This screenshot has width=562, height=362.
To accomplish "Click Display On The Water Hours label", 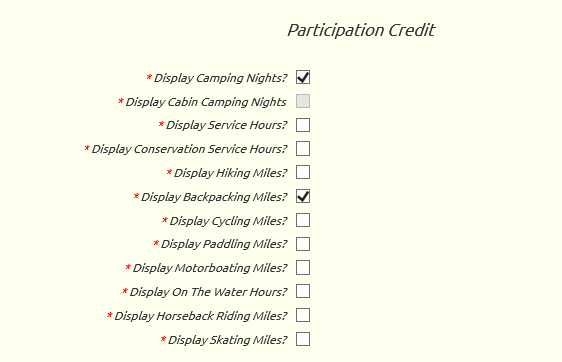I will click(208, 292).
